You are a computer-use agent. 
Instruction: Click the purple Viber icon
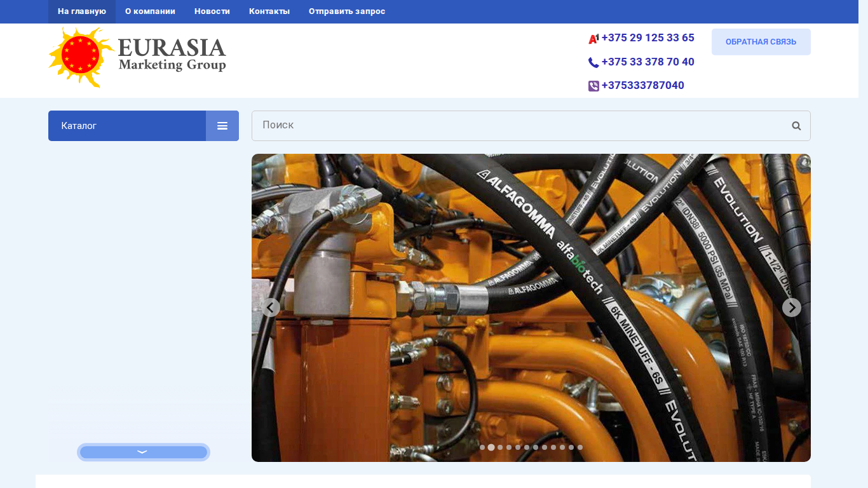[x=593, y=86]
